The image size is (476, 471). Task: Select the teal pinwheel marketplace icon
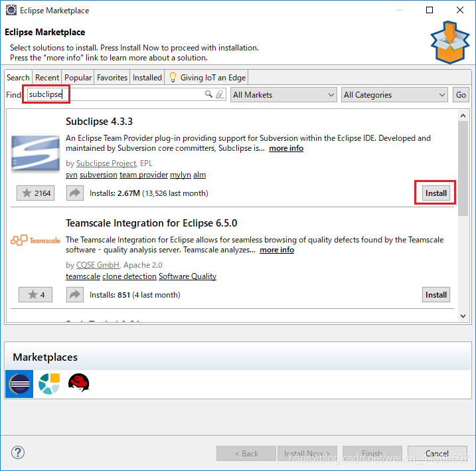[49, 384]
